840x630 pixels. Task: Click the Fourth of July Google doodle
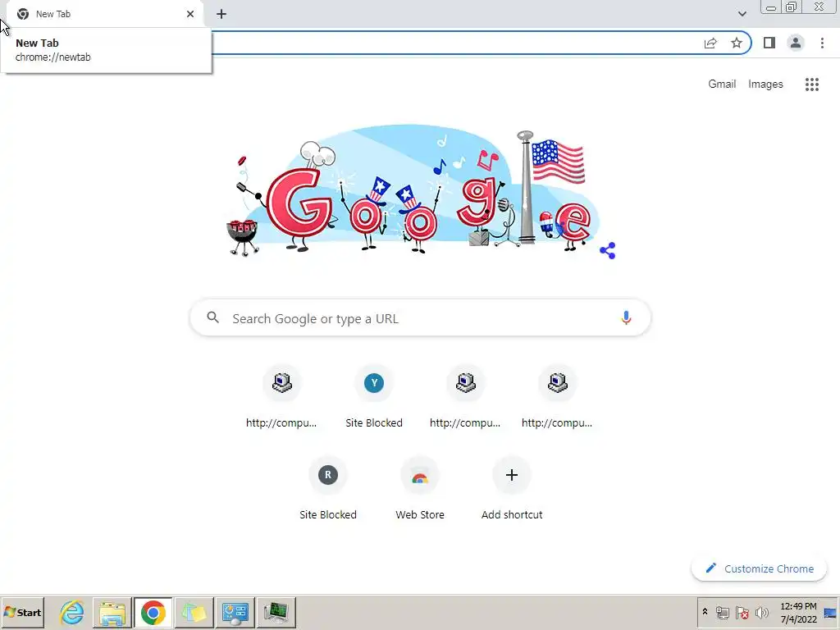point(413,192)
